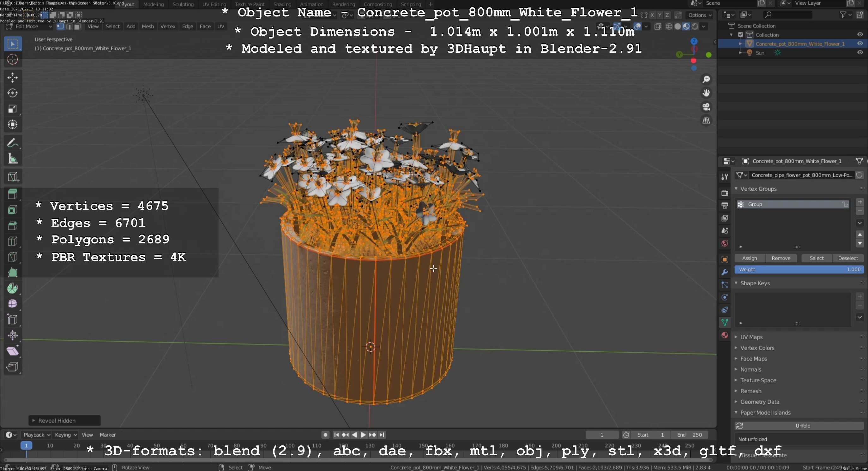The image size is (868, 471).
Task: Choose the Shear tool
Action: [13, 351]
